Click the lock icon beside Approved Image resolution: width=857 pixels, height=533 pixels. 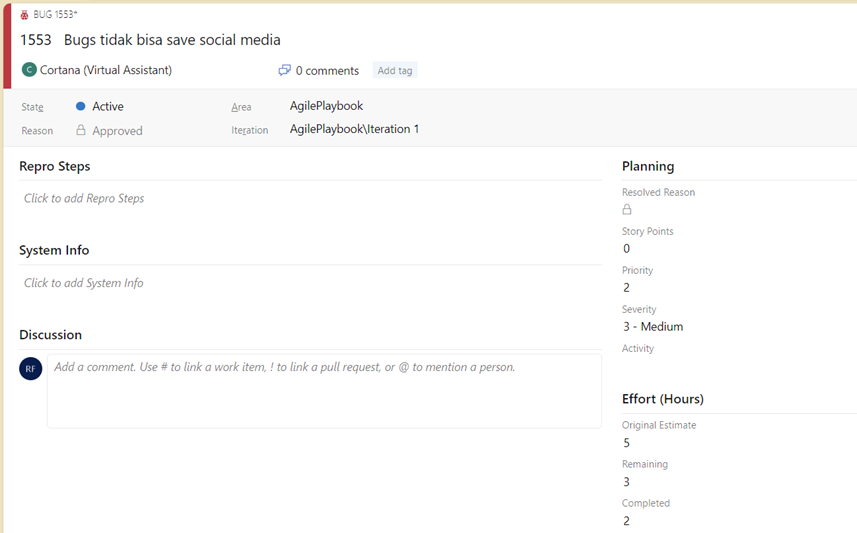tap(81, 130)
